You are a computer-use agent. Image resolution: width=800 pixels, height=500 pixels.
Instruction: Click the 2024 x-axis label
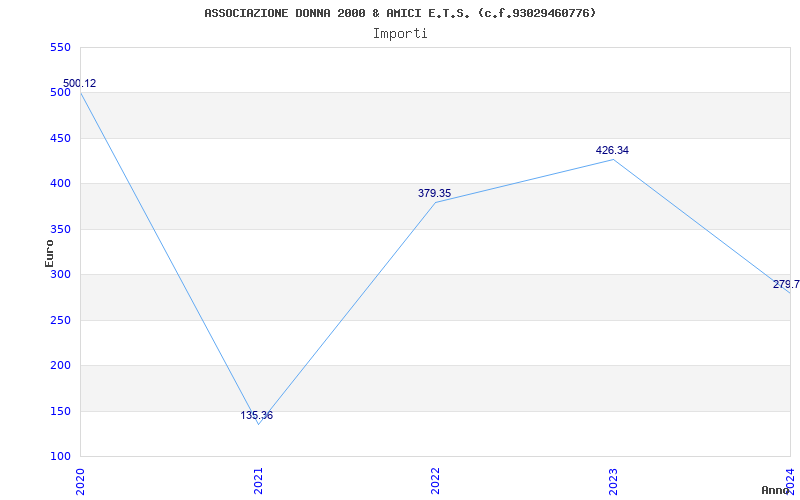[790, 481]
